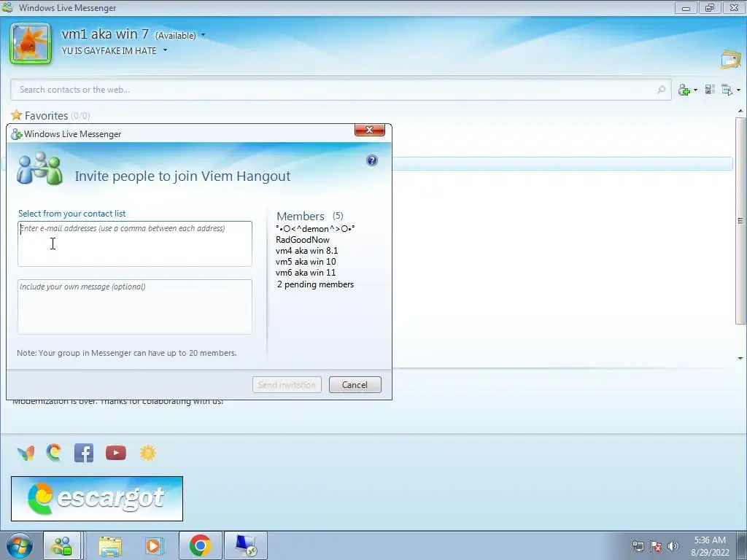Viewport: 747px width, 560px height.
Task: Click the remote desktop taskbar icon
Action: (x=246, y=545)
